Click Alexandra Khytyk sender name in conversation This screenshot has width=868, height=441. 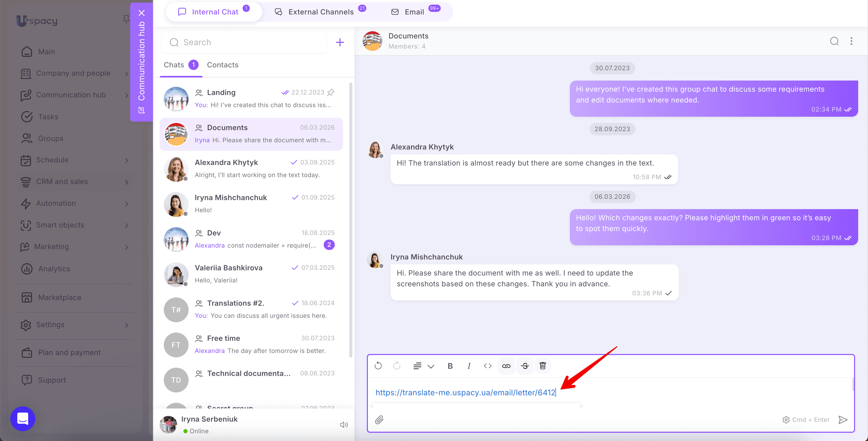pyautogui.click(x=422, y=147)
